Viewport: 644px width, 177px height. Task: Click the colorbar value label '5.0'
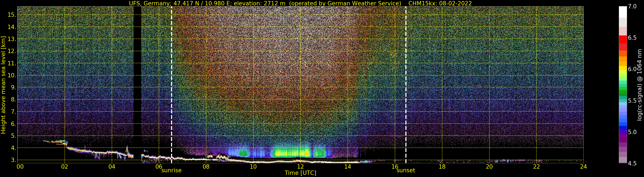coord(632,132)
